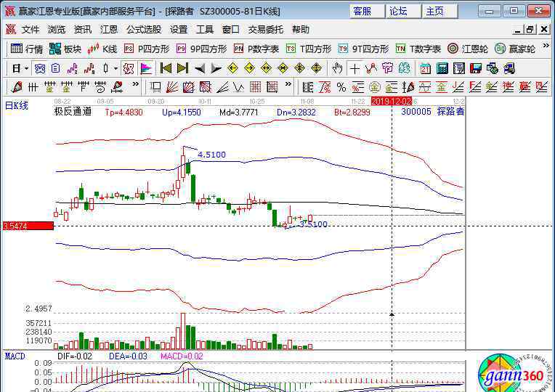Open the 工具 menu
The width and height of the screenshot is (555, 392).
205,30
